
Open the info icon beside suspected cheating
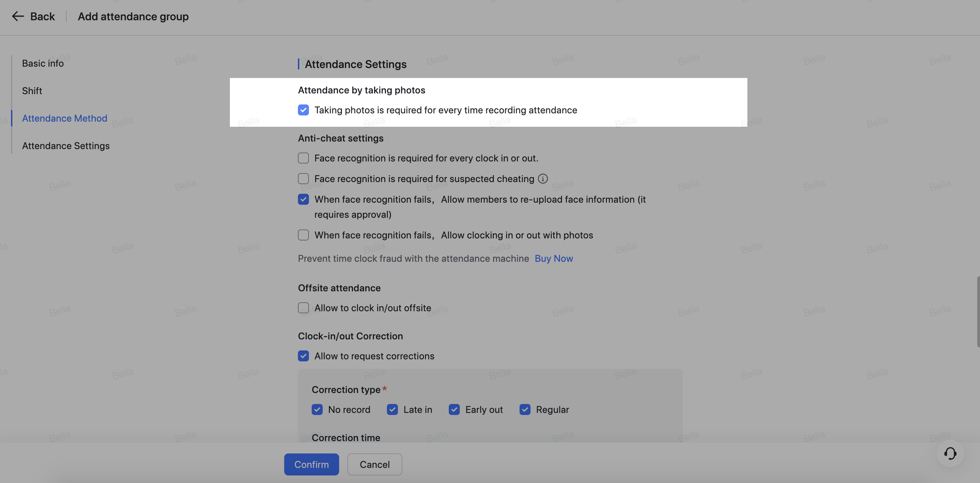(x=543, y=179)
